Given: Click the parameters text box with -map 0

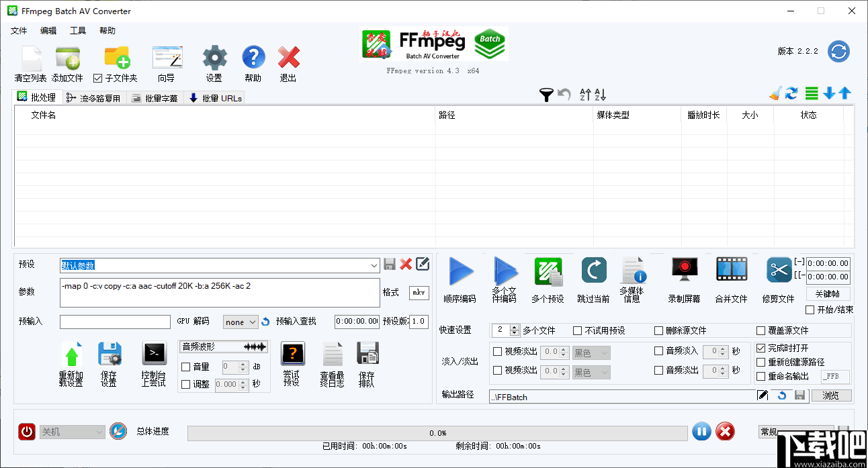Looking at the screenshot, I should click(x=220, y=293).
